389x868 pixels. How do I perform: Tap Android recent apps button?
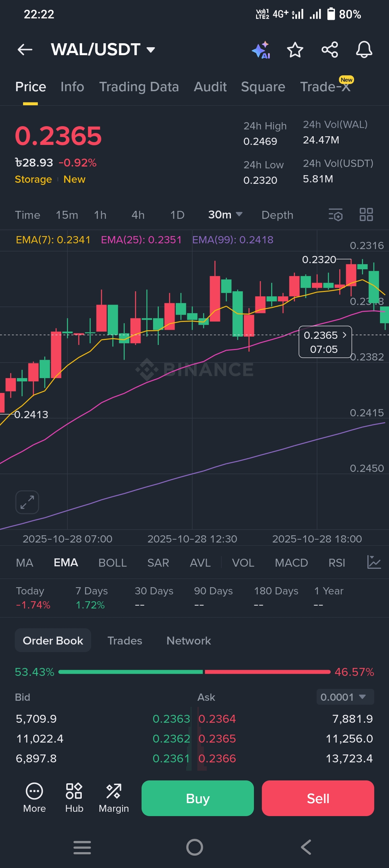click(x=82, y=847)
